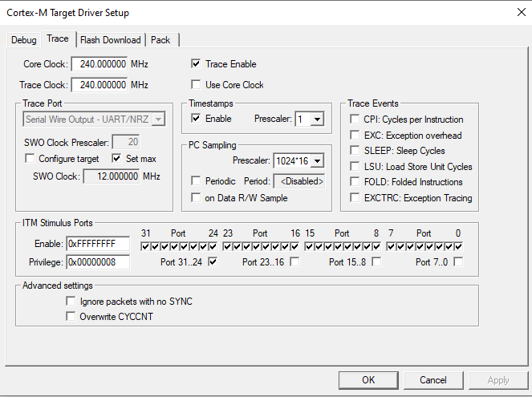Viewport: 532px width, 397px height.
Task: Uncheck the Set max checkbox
Action: click(x=116, y=158)
